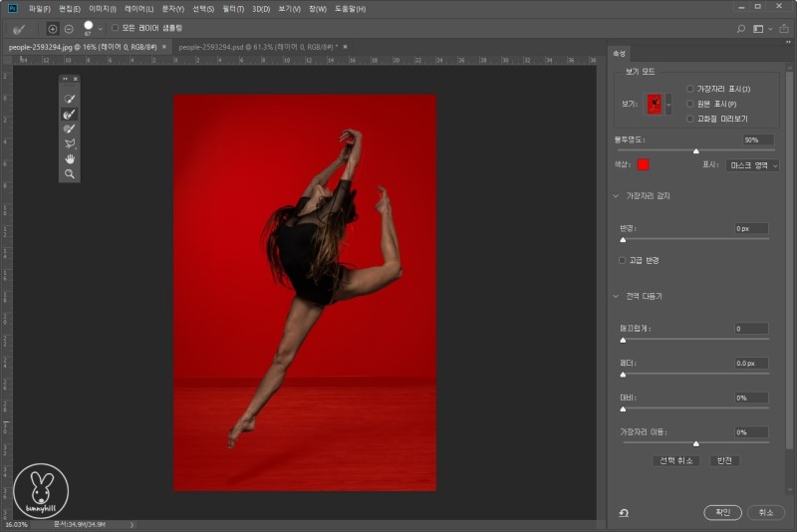Collapse the 전역 다듬기 section

tap(617, 296)
